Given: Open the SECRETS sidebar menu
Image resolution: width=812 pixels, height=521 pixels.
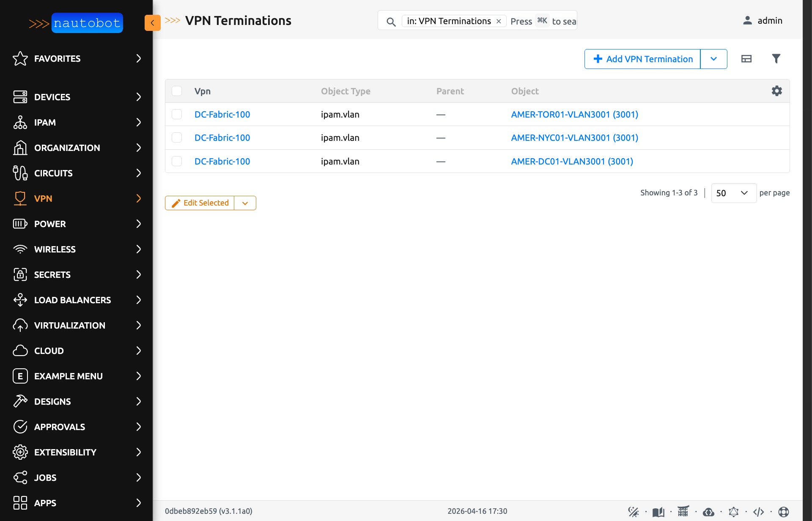Looking at the screenshot, I should [x=53, y=274].
